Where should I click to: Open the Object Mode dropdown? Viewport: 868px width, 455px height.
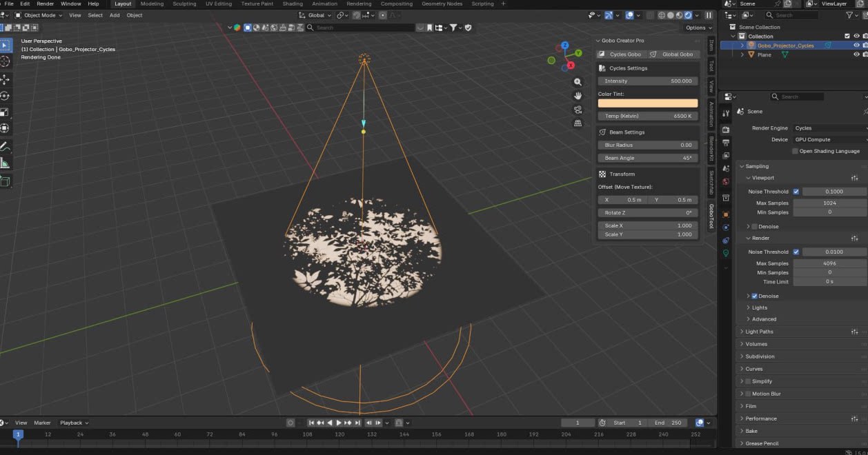click(x=39, y=15)
